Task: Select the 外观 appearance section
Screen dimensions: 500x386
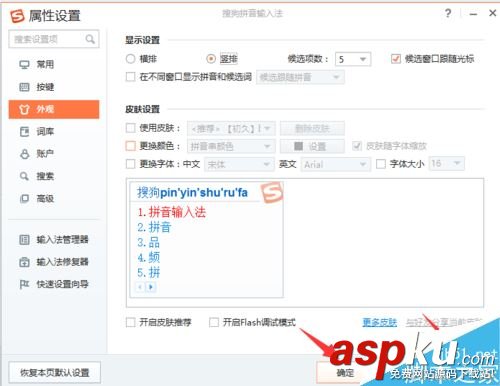Action: tap(54, 109)
